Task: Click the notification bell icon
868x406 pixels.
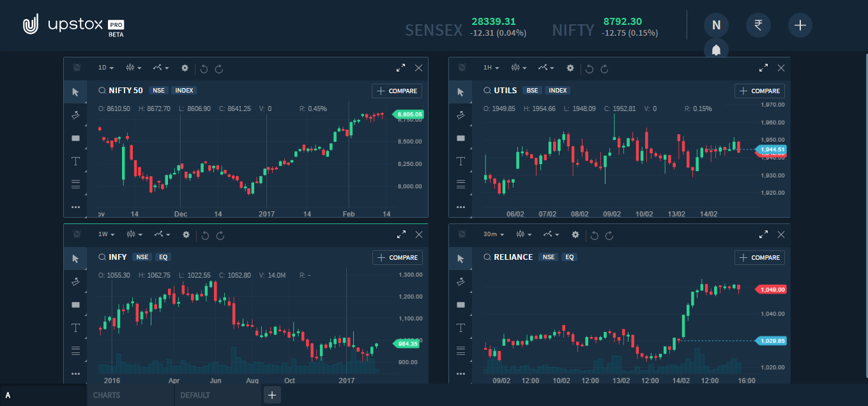Action: tap(716, 50)
